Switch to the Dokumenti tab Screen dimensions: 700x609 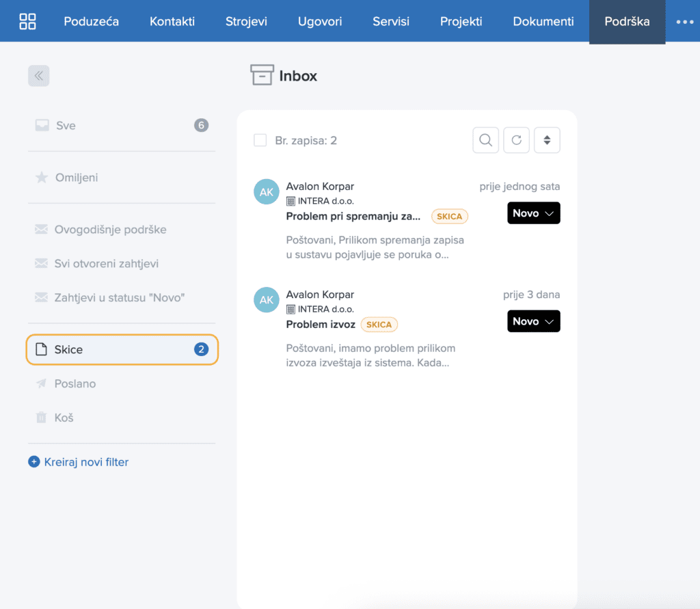pos(543,21)
